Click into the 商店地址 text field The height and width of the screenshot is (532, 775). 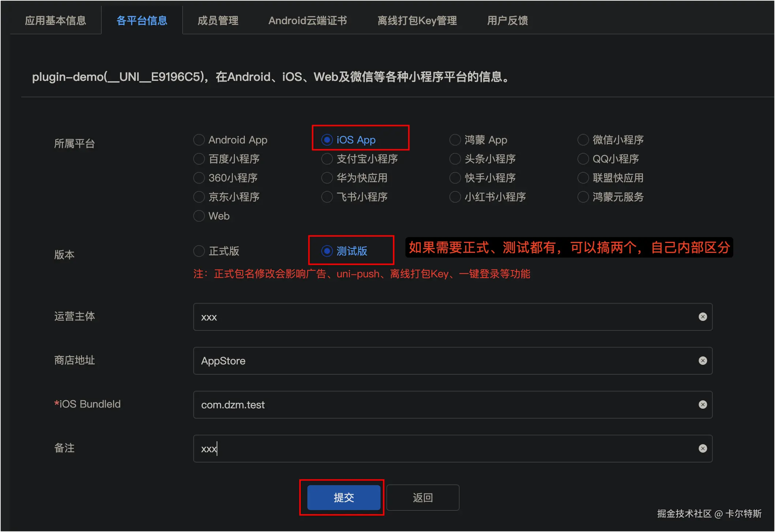tap(439, 361)
